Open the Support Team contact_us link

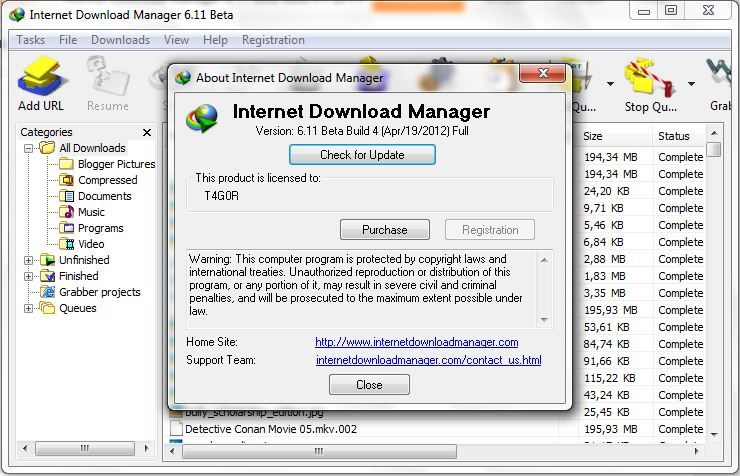[429, 360]
